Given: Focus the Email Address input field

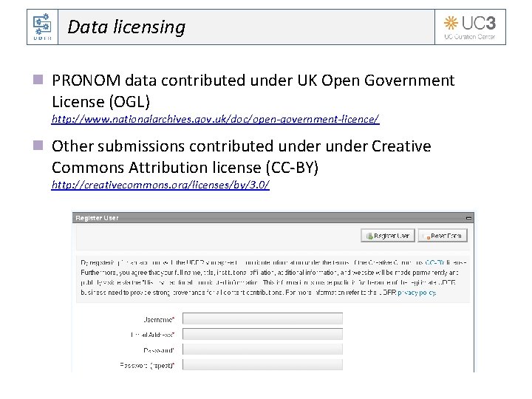Looking at the screenshot, I should 262,334.
